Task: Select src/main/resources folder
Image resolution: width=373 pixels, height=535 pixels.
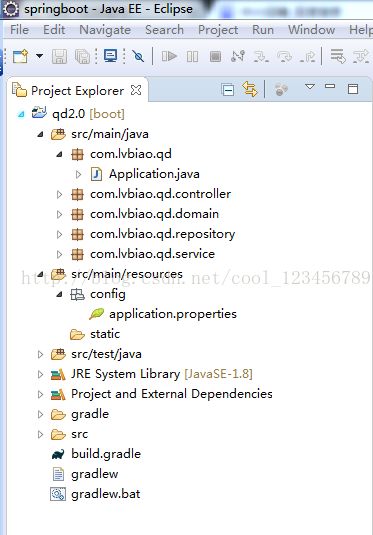Action: [127, 274]
